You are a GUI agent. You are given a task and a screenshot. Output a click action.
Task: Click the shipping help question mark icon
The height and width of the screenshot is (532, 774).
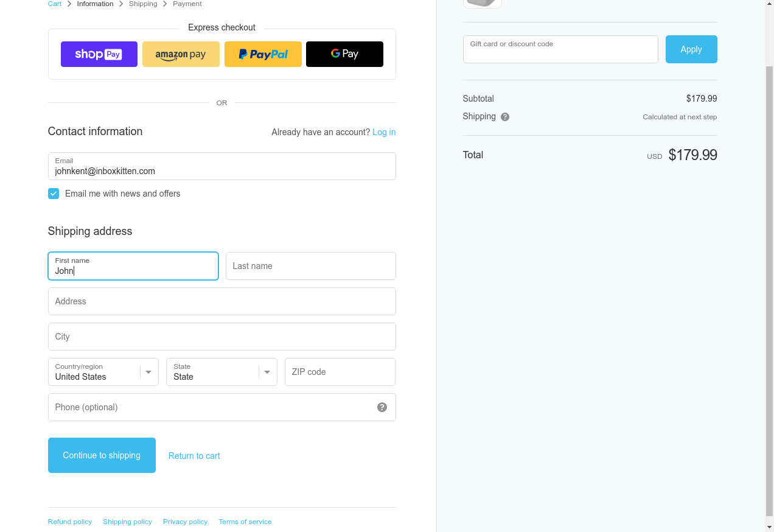tap(505, 117)
